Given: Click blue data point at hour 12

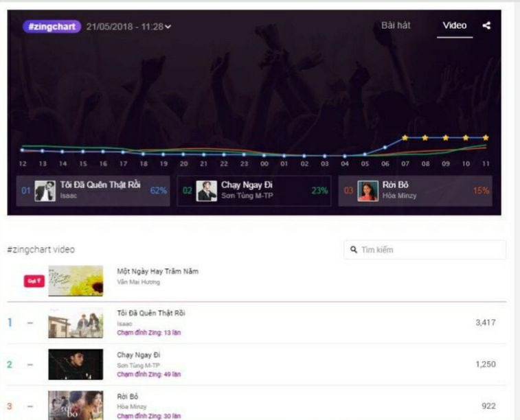Looking at the screenshot, I should (x=22, y=150).
